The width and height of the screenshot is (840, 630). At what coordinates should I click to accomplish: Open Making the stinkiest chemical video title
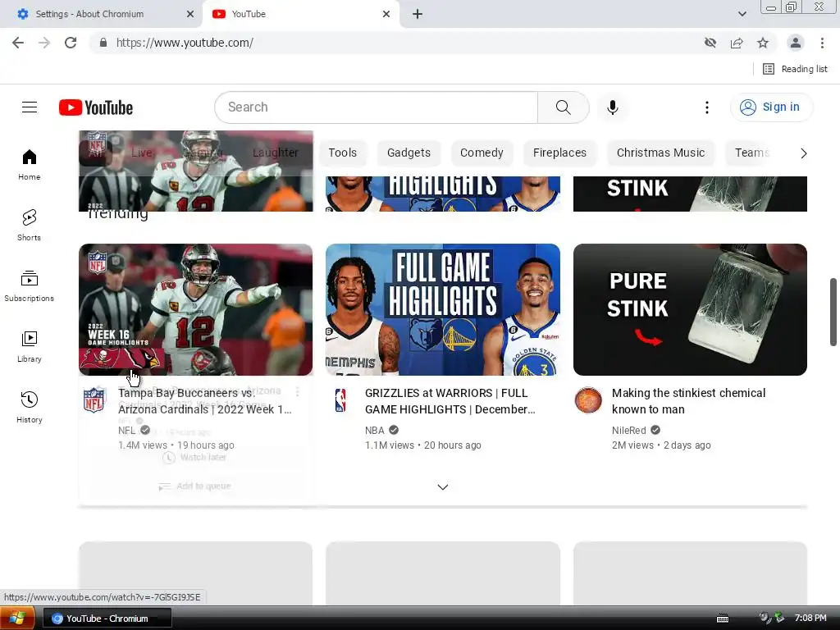(688, 401)
